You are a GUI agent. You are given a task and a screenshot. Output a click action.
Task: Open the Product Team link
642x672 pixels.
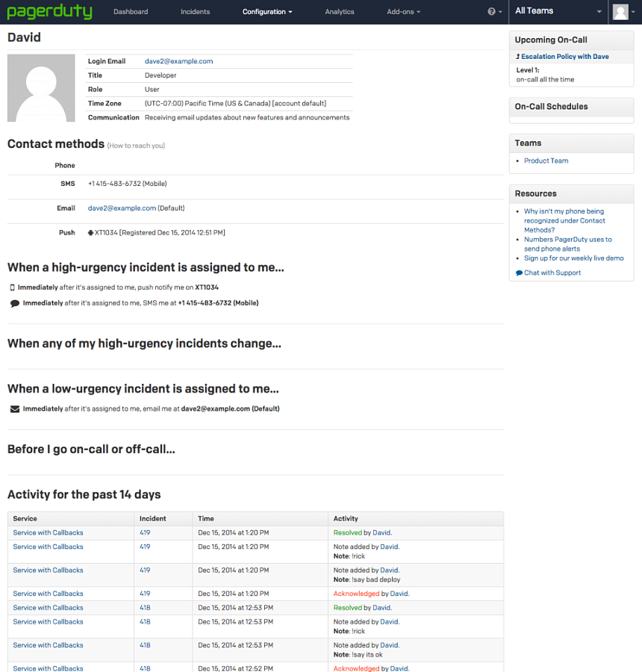click(x=546, y=161)
